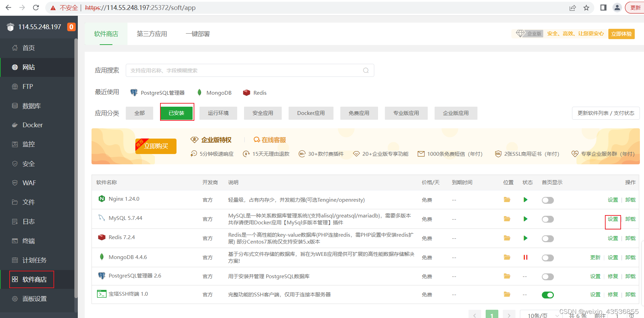Select the 运行环境 category filter
Screen dimensions: 644x318
pos(218,113)
